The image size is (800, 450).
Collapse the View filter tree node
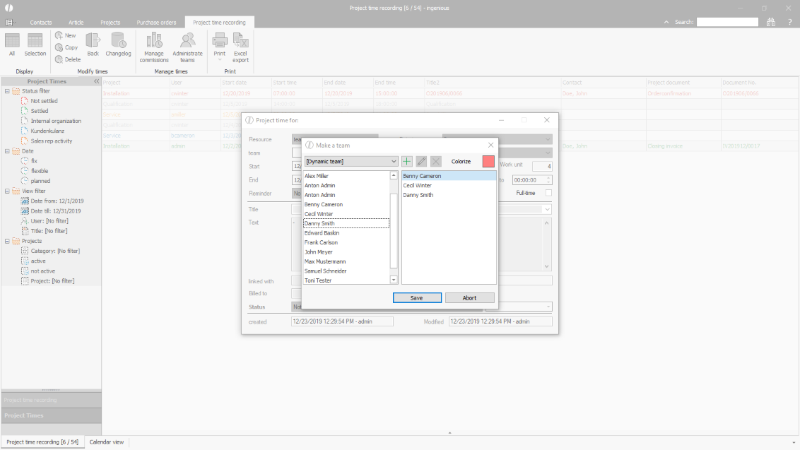(x=7, y=190)
